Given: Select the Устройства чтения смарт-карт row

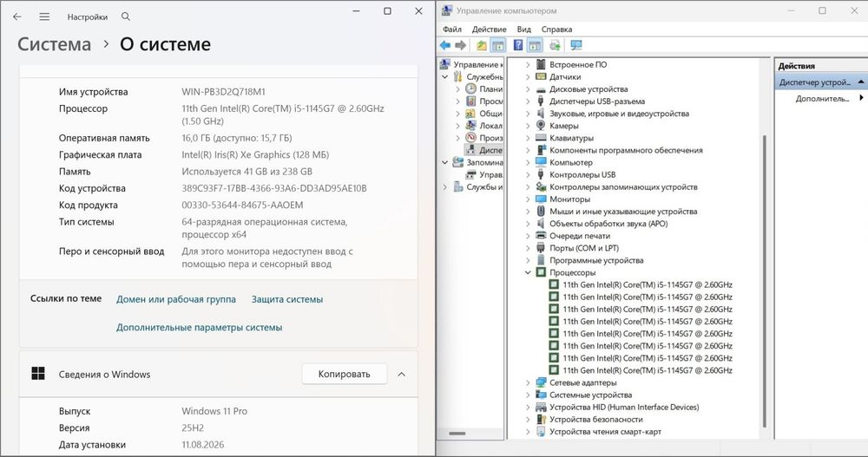Looking at the screenshot, I should click(605, 432).
